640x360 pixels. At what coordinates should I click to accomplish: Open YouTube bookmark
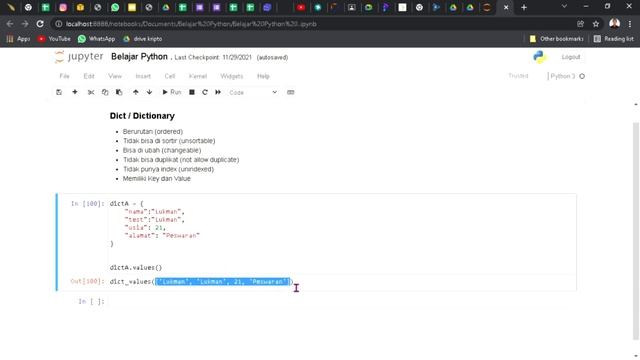(54, 39)
